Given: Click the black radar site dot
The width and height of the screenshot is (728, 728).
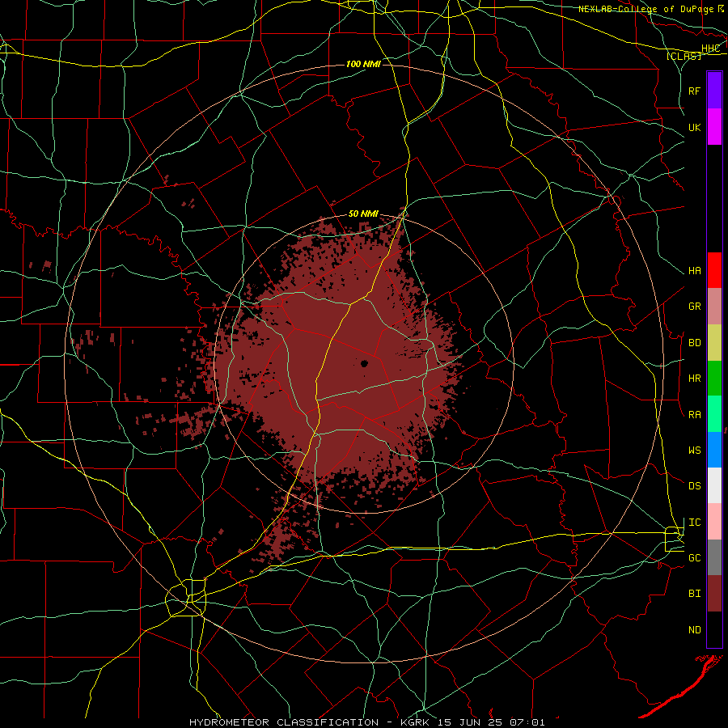Looking at the screenshot, I should (365, 363).
